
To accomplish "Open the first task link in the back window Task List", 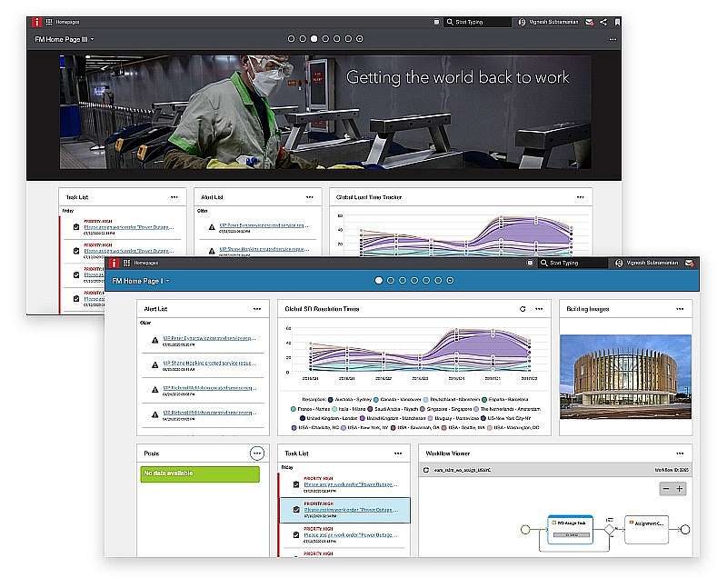I will pos(129,227).
